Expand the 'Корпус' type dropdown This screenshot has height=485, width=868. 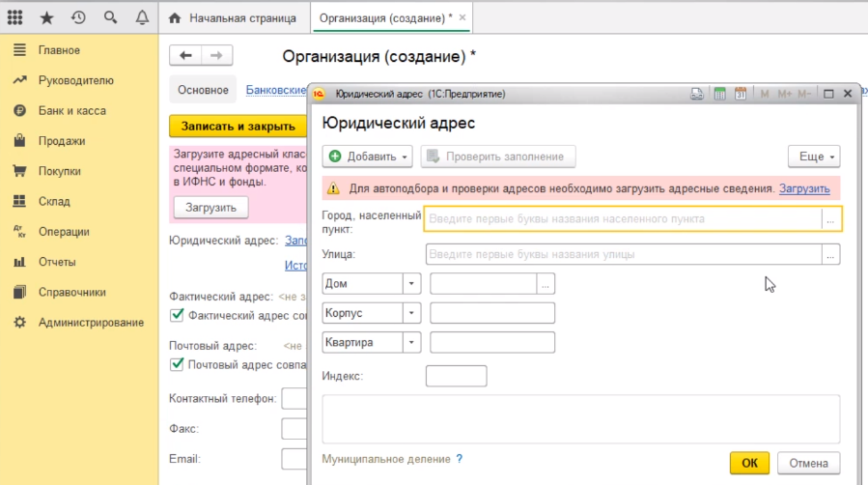412,313
